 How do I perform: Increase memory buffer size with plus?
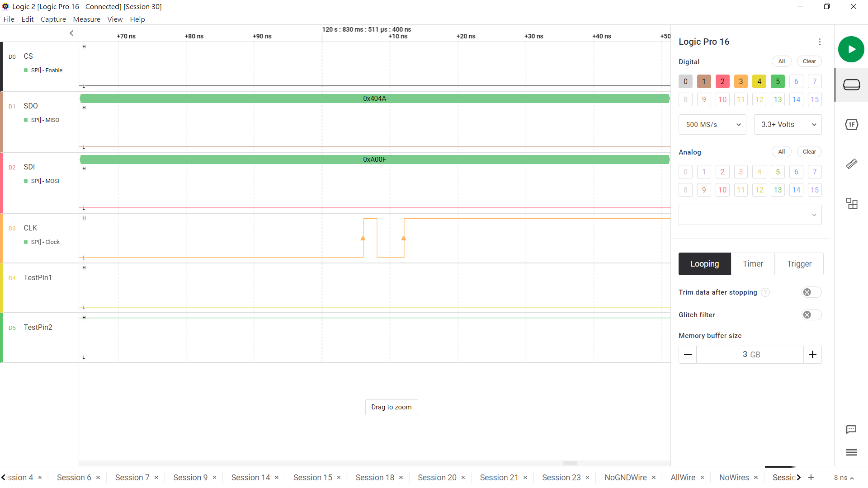click(x=812, y=355)
